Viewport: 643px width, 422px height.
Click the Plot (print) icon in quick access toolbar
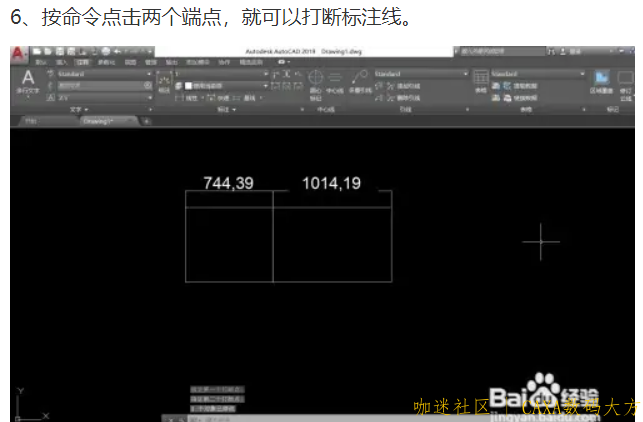tap(106, 51)
